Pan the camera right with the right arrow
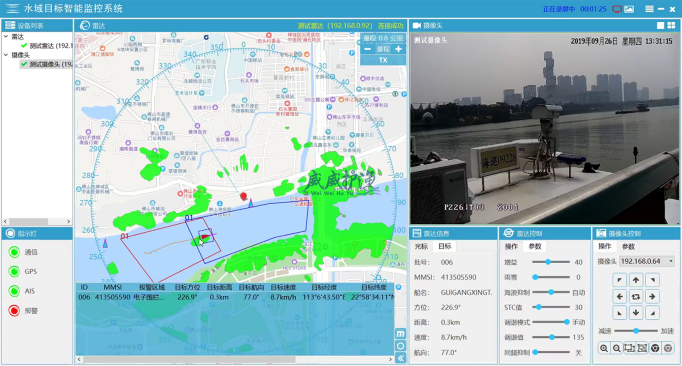Viewport: 682px width, 366px height. coord(652,297)
